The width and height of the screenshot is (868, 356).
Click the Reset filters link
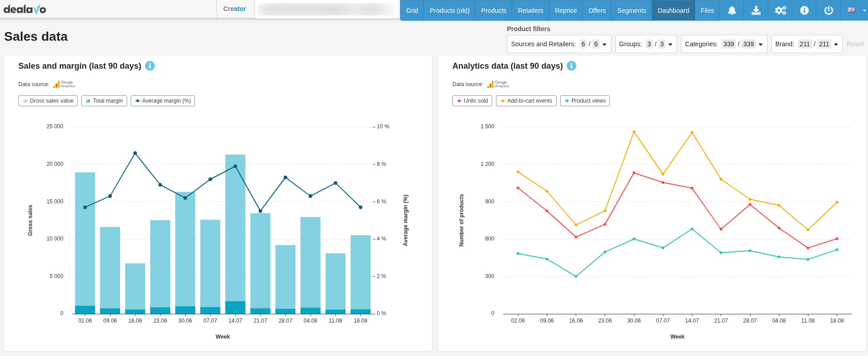[855, 44]
